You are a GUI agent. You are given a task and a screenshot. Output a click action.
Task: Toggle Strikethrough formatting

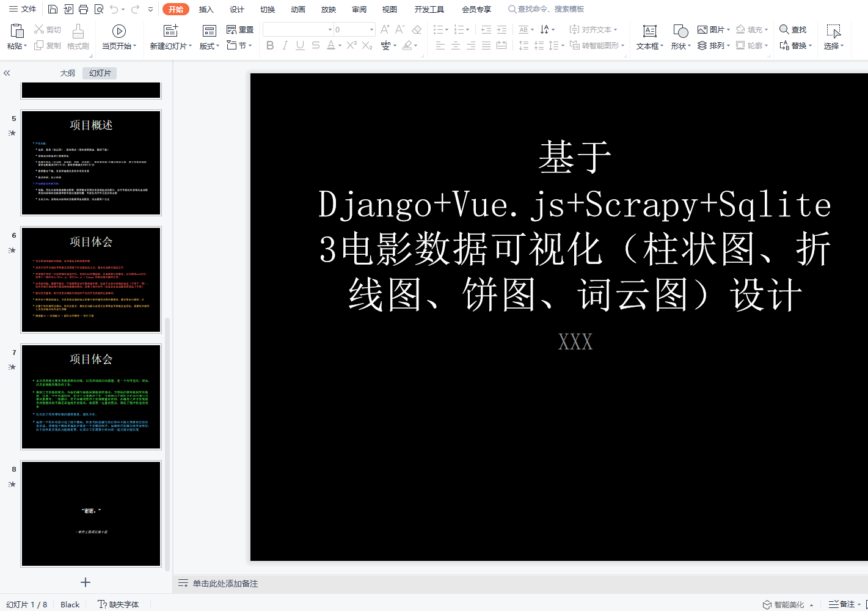click(315, 45)
